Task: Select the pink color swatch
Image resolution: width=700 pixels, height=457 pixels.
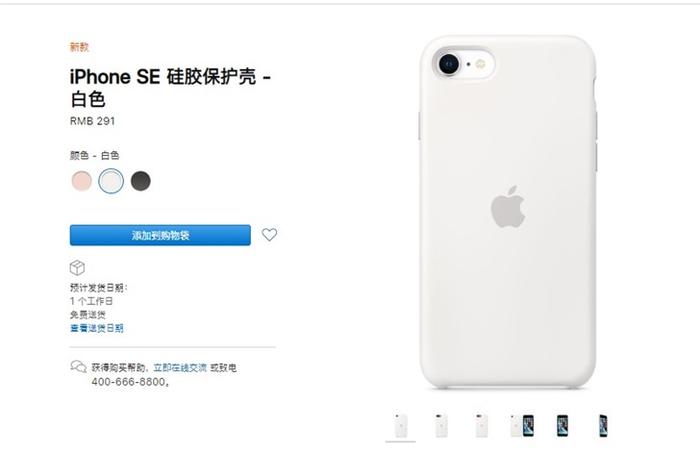Action: click(x=82, y=181)
